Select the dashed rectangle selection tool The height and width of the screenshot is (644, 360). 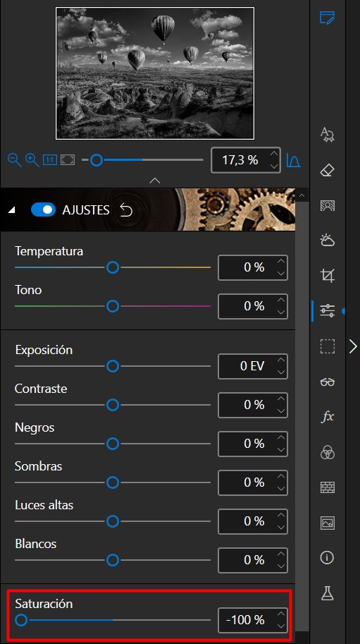click(327, 346)
